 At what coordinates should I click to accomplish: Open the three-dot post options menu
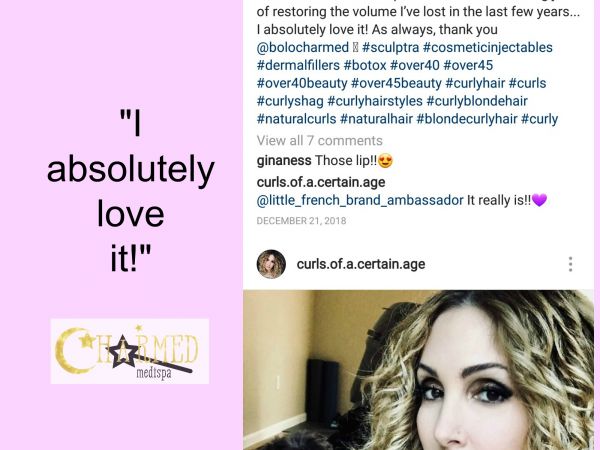point(570,264)
